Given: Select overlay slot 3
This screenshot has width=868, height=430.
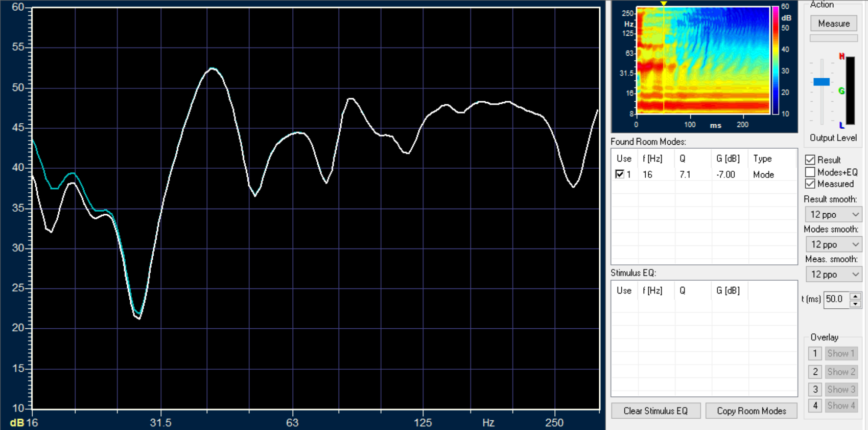Looking at the screenshot, I should pyautogui.click(x=815, y=389).
